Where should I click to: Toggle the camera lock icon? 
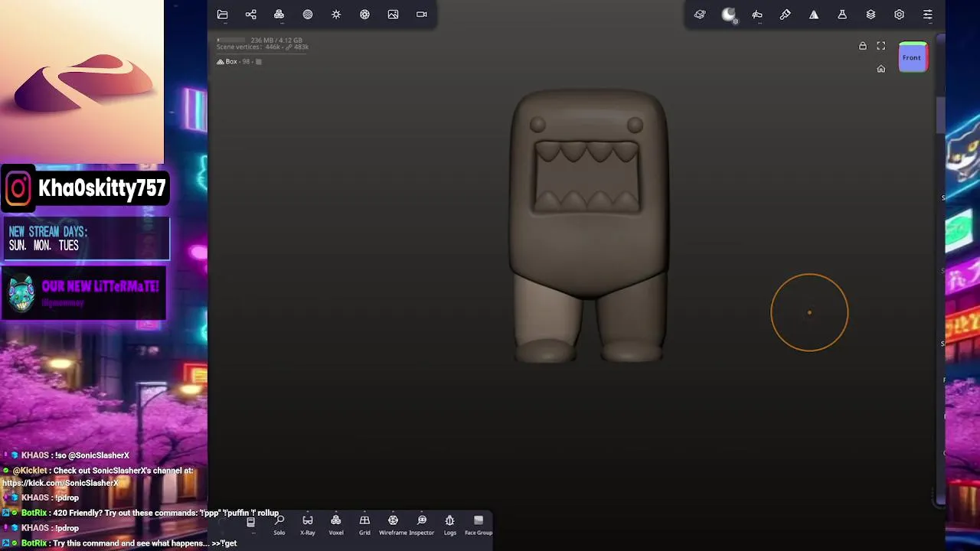pyautogui.click(x=863, y=46)
